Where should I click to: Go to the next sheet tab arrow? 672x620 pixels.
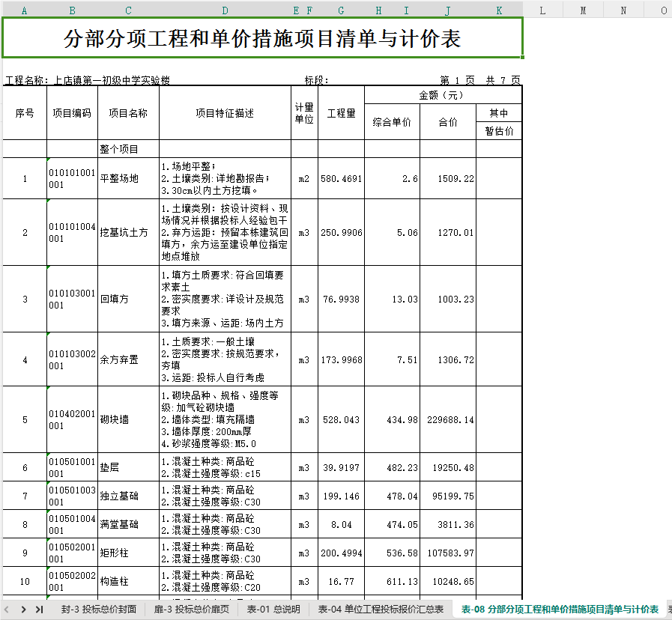tap(23, 610)
